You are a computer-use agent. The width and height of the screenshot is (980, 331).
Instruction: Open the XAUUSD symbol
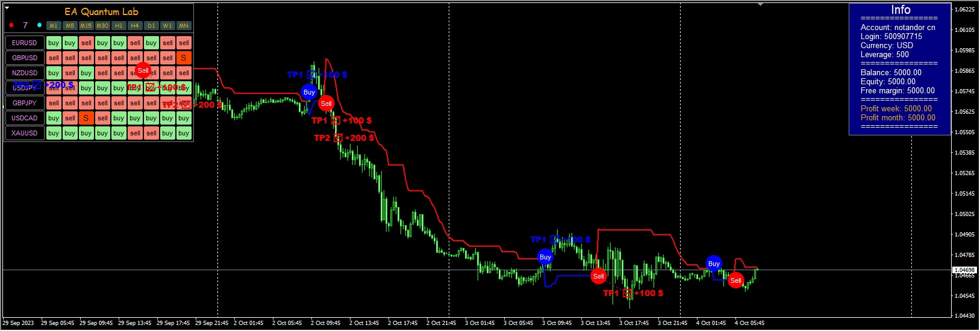[x=25, y=133]
